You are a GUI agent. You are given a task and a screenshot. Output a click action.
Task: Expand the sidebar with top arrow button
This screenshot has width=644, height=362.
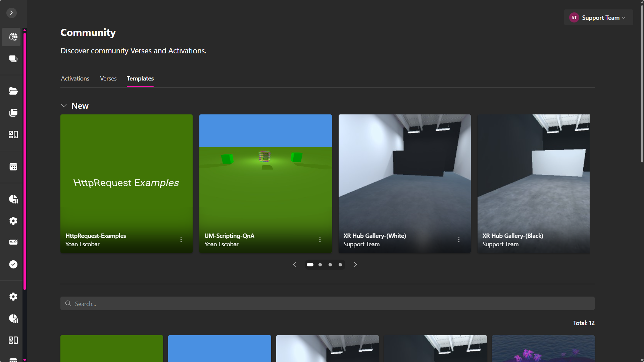tap(11, 13)
